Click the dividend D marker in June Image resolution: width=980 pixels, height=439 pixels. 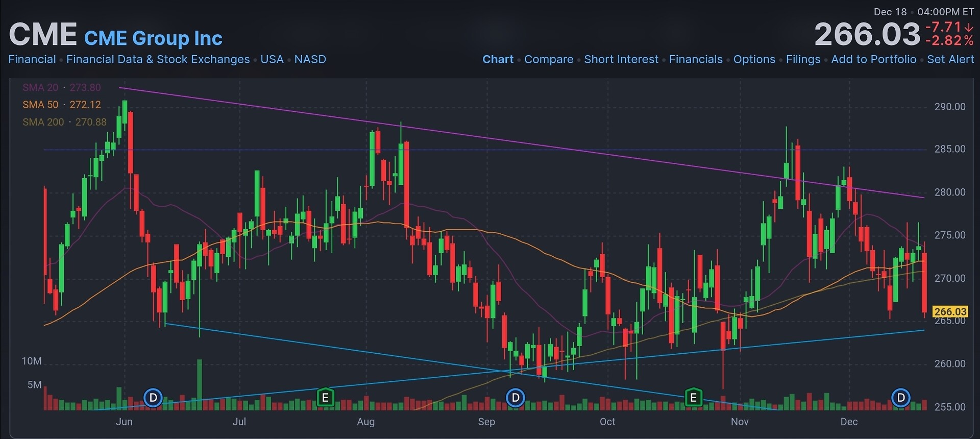153,397
